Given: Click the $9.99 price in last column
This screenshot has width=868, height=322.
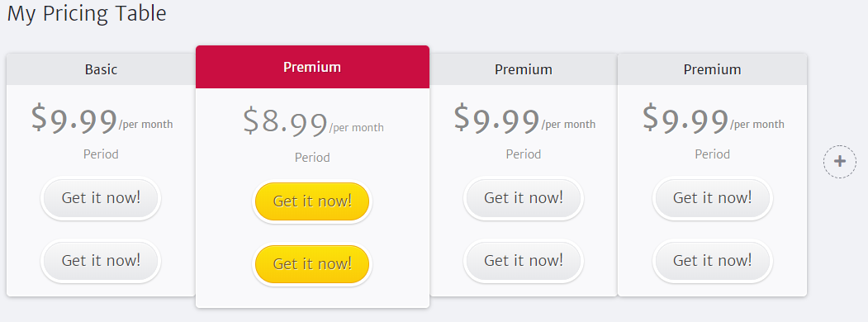Looking at the screenshot, I should coord(685,118).
